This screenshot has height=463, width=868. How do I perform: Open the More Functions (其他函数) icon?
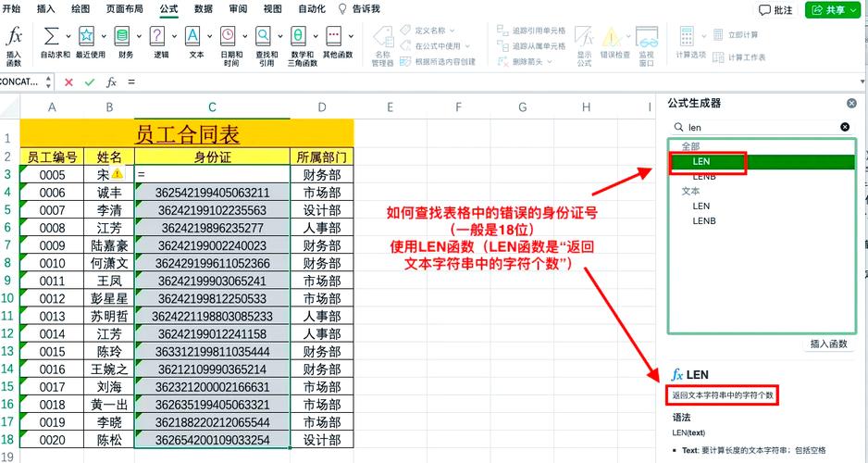click(334, 36)
